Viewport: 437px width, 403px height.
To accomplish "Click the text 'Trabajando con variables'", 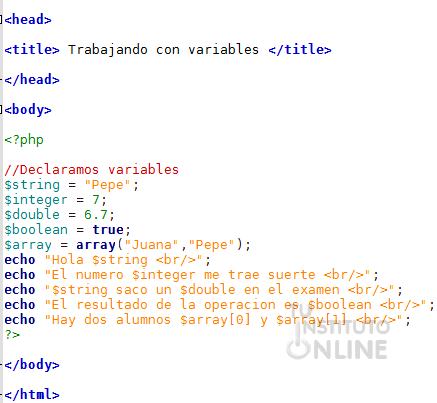I will coord(163,50).
